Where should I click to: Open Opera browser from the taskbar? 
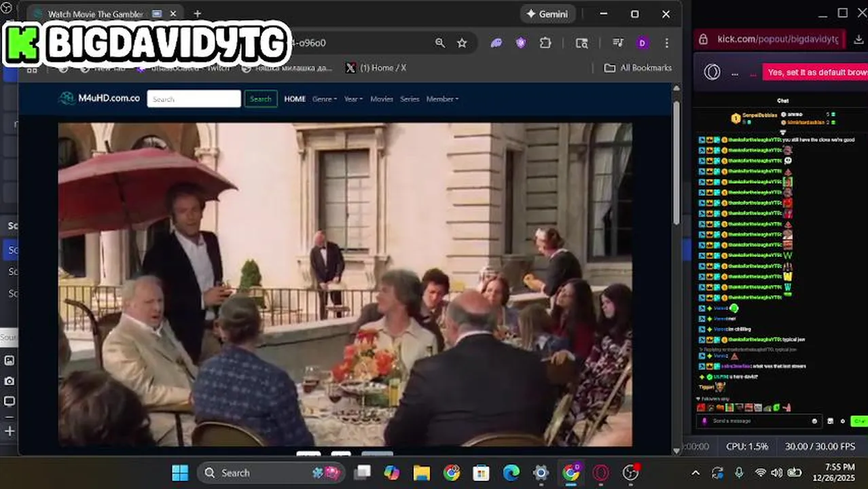(601, 473)
